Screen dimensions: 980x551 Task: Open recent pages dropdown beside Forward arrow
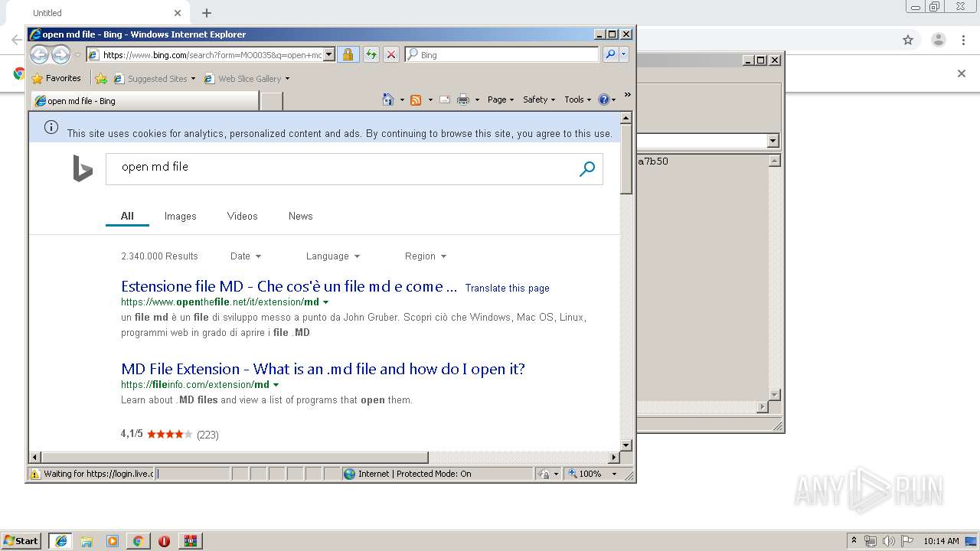point(77,55)
